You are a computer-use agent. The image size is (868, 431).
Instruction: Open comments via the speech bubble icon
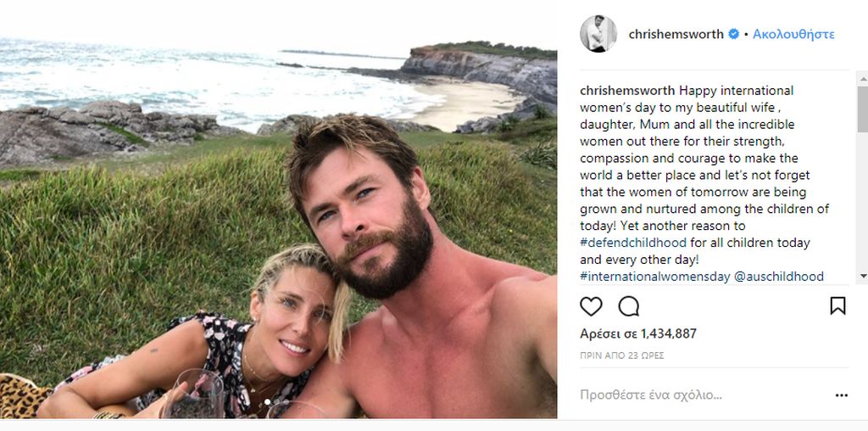tap(629, 305)
